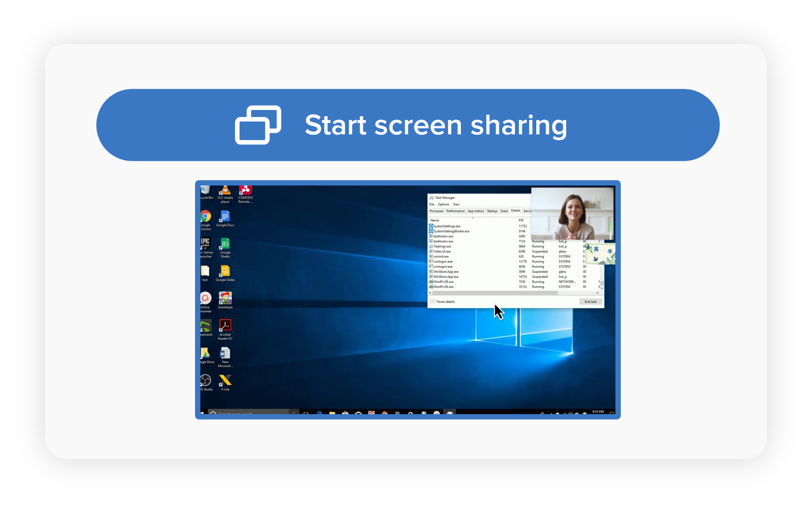Click the Start screen sharing button
812x505 pixels.
408,125
